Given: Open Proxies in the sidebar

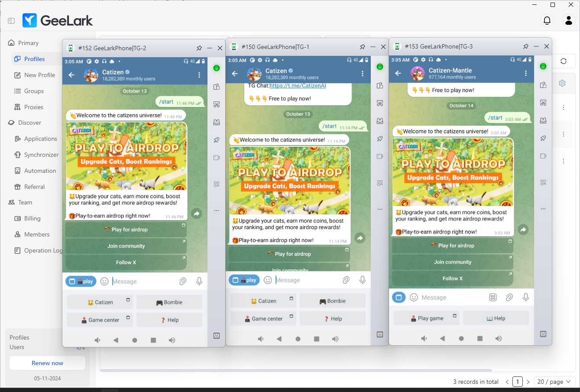Looking at the screenshot, I should [34, 107].
